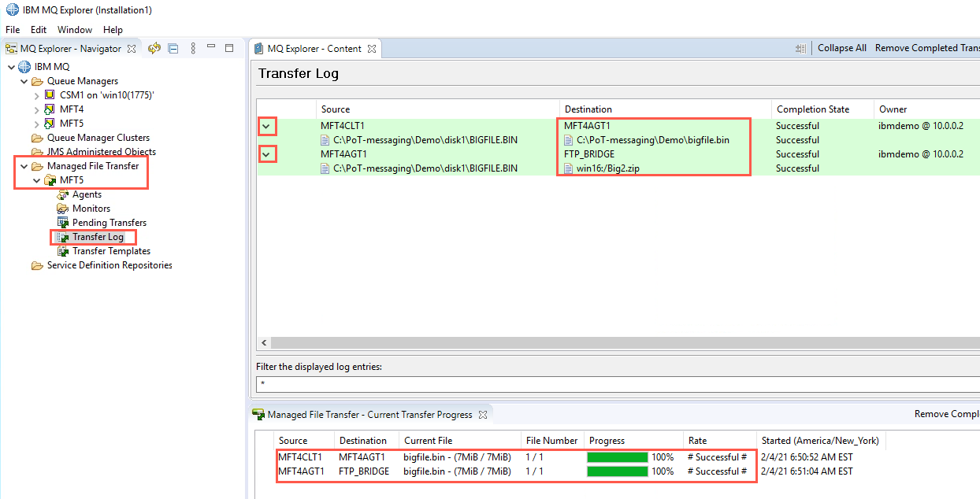Click the left arrow of log scrollbar
The width and height of the screenshot is (980, 499).
pyautogui.click(x=264, y=343)
